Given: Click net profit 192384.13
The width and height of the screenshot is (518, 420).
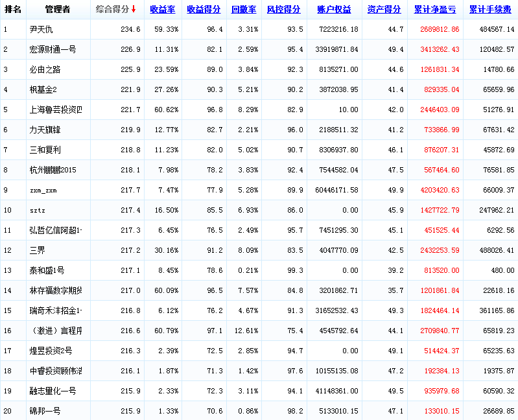Looking at the screenshot, I should point(441,371).
